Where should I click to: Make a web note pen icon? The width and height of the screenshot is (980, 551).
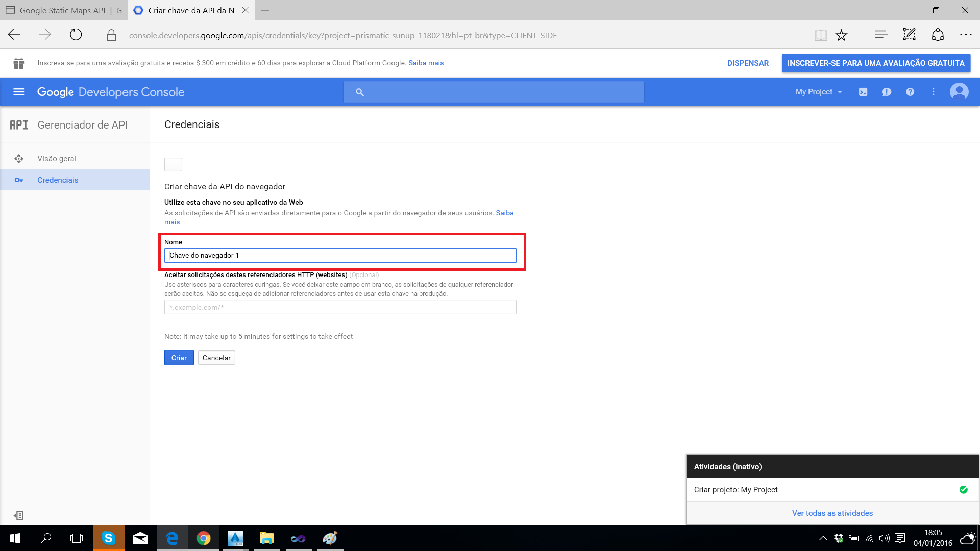point(909,35)
